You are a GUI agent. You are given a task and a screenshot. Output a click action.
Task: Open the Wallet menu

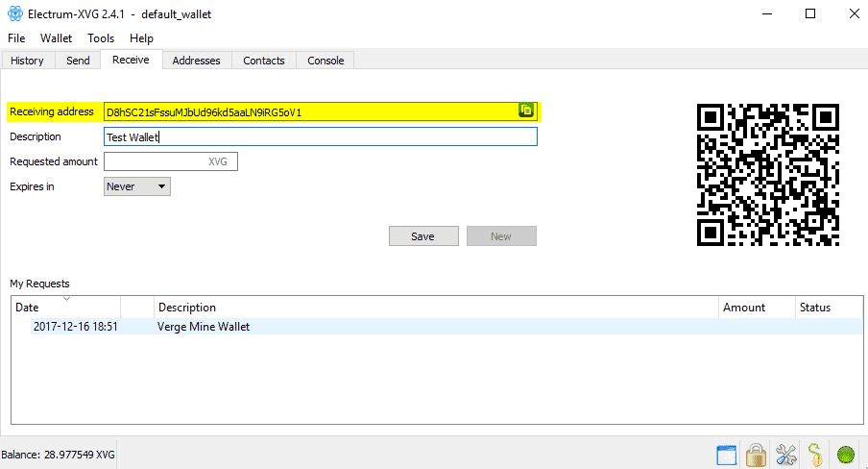click(x=56, y=38)
